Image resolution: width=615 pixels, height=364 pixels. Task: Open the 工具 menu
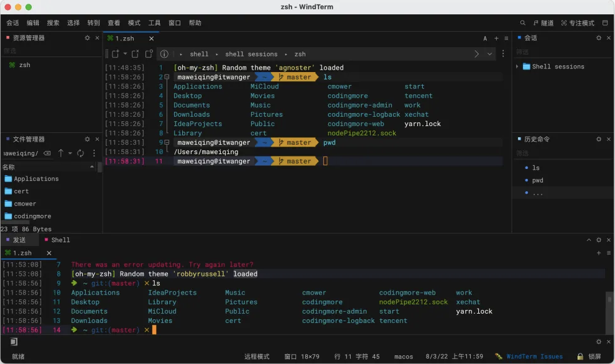(154, 23)
